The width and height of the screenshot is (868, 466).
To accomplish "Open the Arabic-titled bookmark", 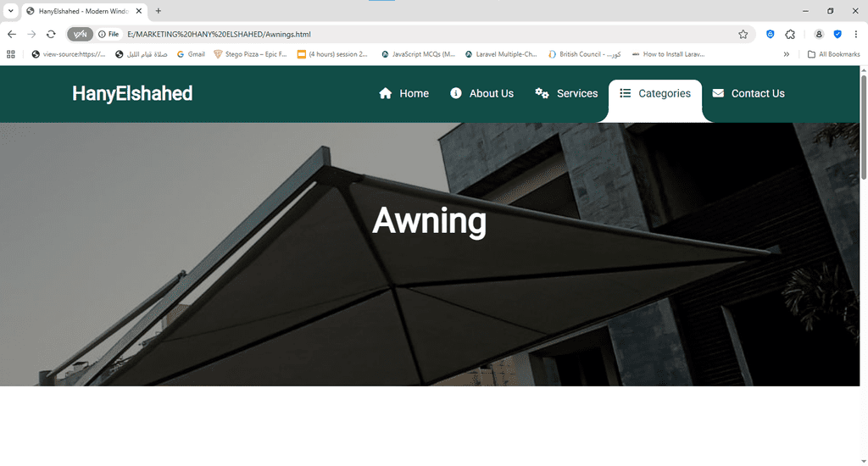I will point(142,54).
